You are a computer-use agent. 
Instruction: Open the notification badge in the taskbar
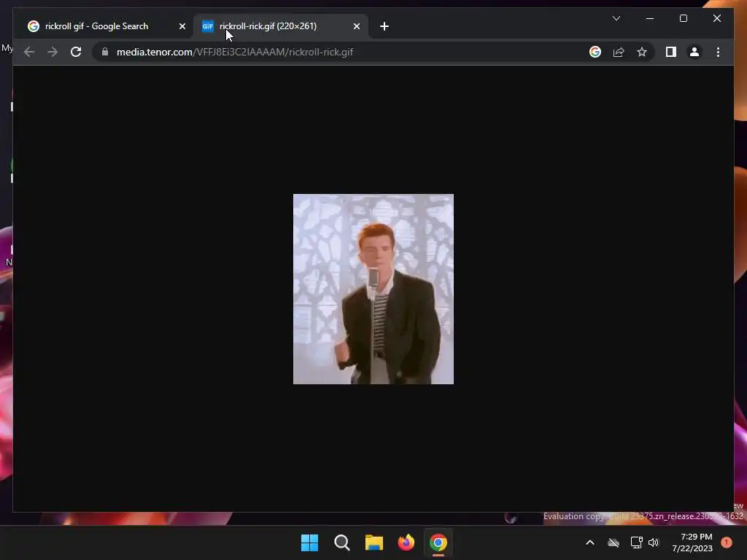(726, 542)
